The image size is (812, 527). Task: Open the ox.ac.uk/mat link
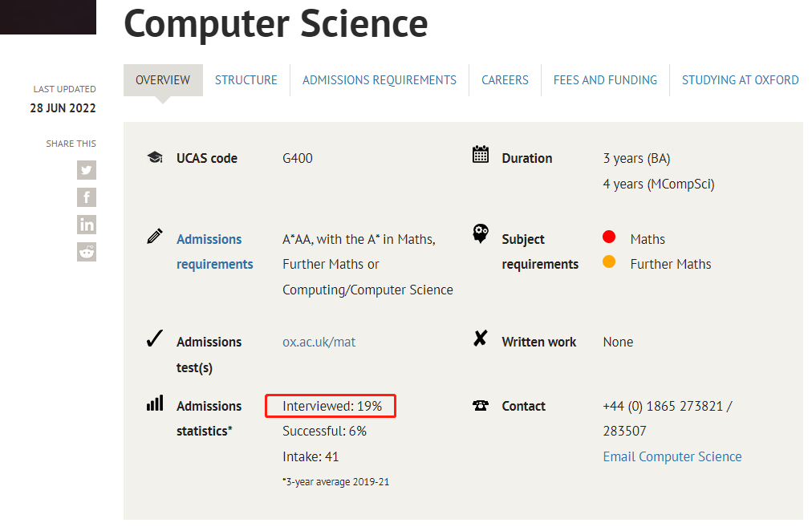(319, 342)
